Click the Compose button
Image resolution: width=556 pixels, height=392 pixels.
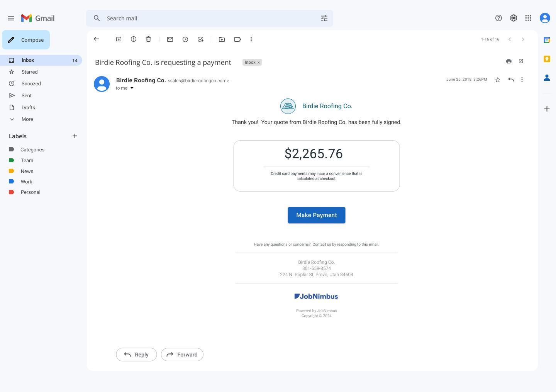pos(26,40)
